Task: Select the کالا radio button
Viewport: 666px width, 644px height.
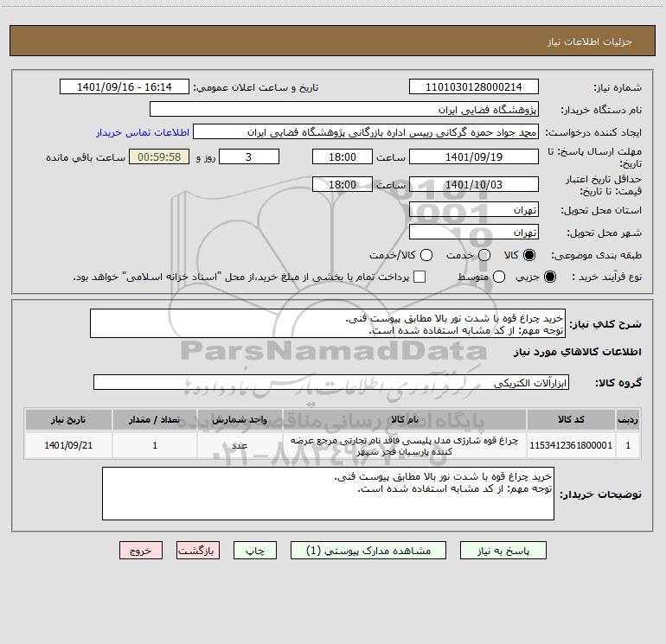Action: [x=529, y=255]
